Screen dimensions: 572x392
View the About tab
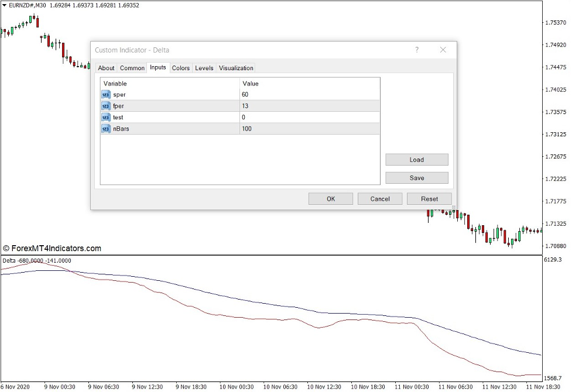106,68
